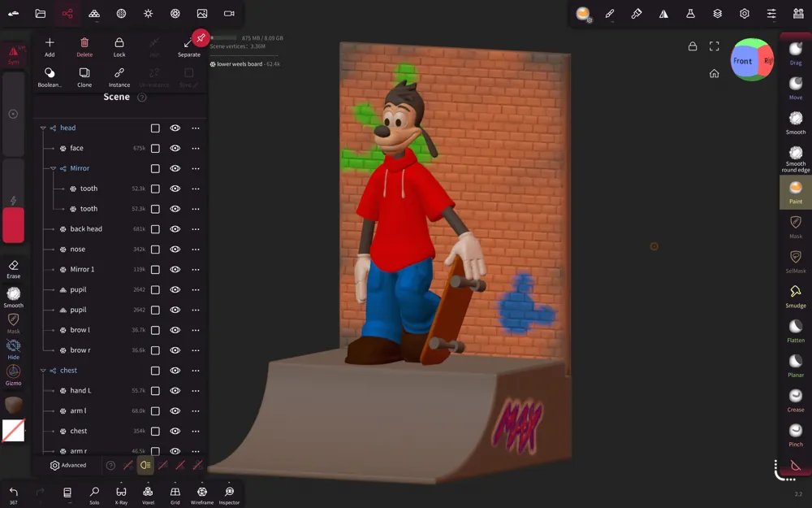Toggle visibility of brow l
Image resolution: width=812 pixels, height=508 pixels.
coord(175,330)
